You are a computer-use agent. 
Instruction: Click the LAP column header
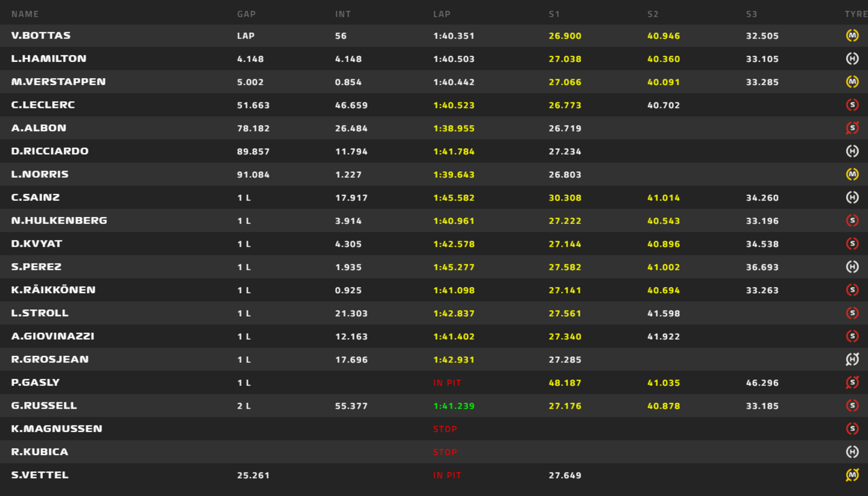(x=441, y=14)
